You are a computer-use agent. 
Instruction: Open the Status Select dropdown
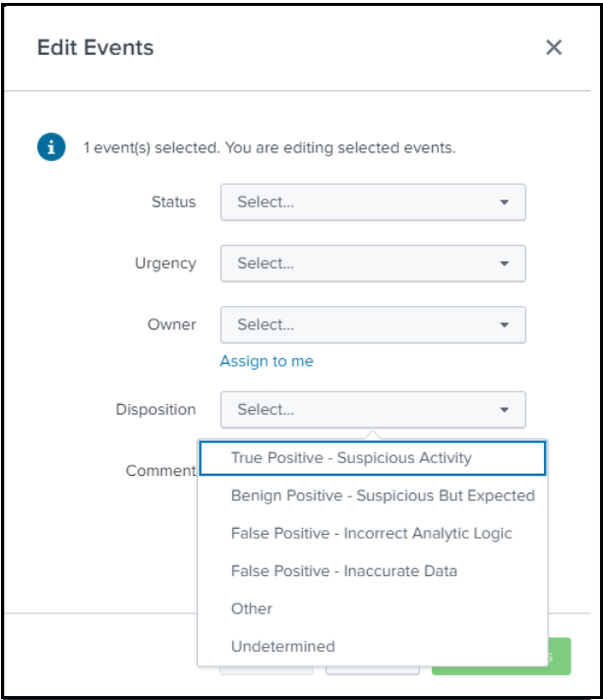[x=373, y=203]
